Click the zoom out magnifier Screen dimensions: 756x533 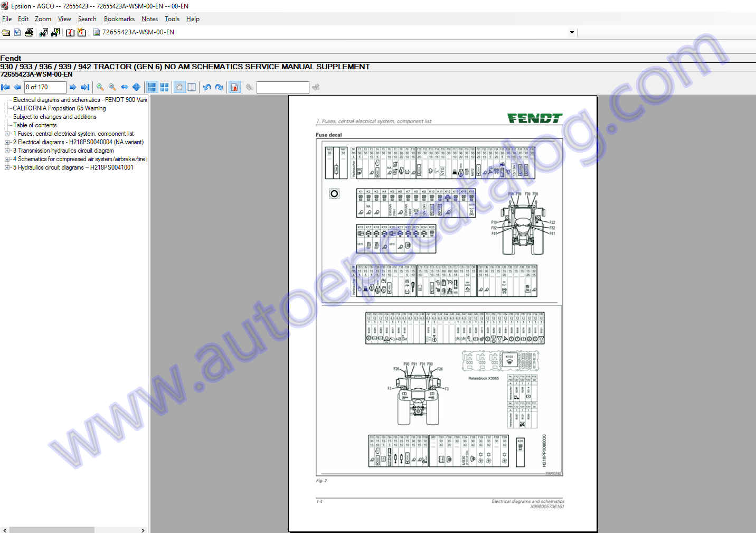pyautogui.click(x=112, y=87)
